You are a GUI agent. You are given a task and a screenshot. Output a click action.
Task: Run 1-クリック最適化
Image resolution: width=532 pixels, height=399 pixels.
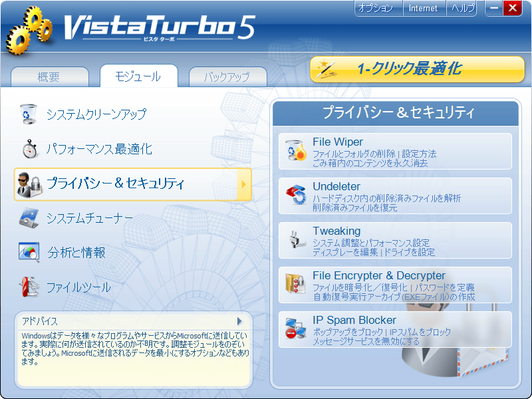click(418, 69)
